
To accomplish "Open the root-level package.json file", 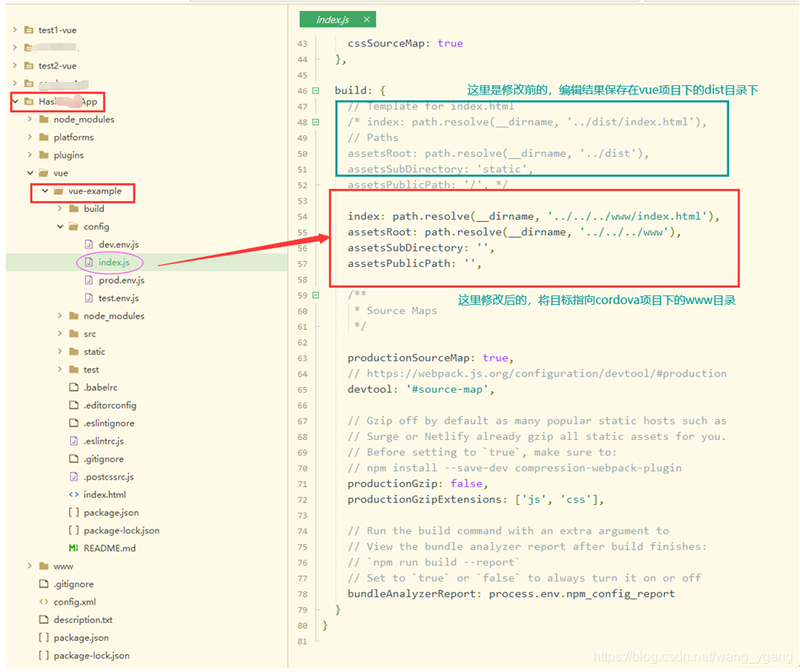I will coord(81,637).
